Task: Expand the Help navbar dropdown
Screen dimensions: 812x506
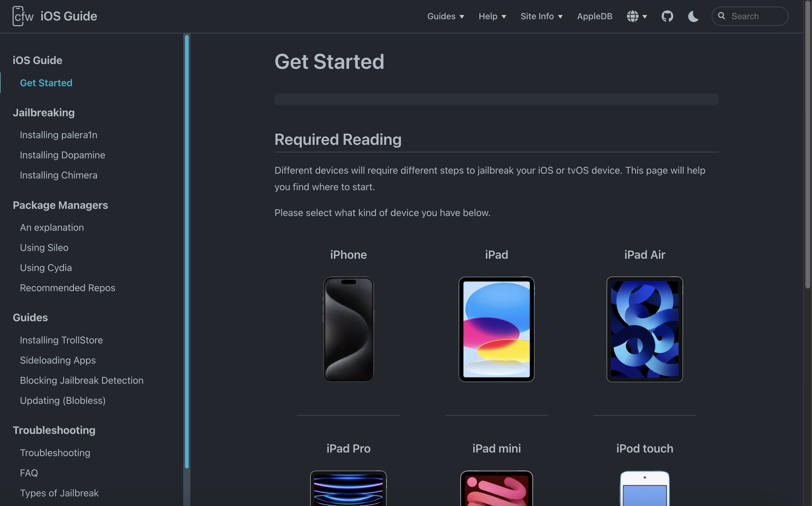Action: pos(492,16)
